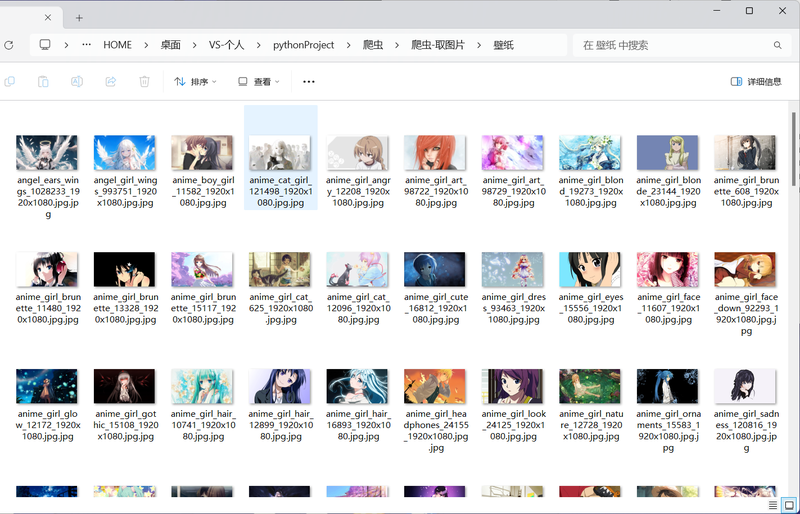Close the current tab
The height and width of the screenshot is (514, 800).
pos(47,17)
